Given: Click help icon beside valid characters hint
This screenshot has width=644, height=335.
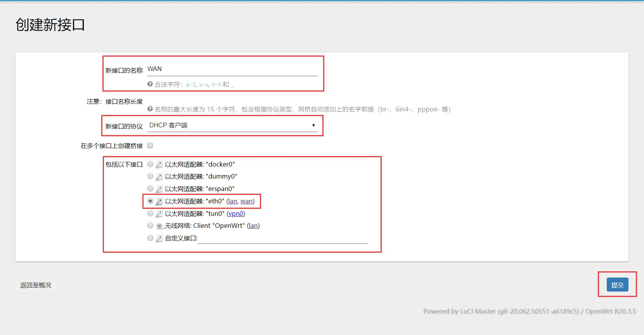Looking at the screenshot, I should pyautogui.click(x=150, y=84).
